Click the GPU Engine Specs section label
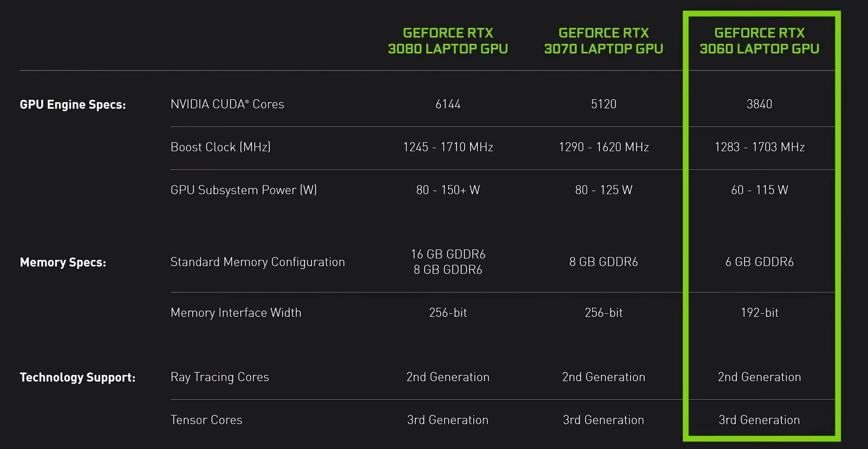Image resolution: width=868 pixels, height=449 pixels. [x=73, y=104]
